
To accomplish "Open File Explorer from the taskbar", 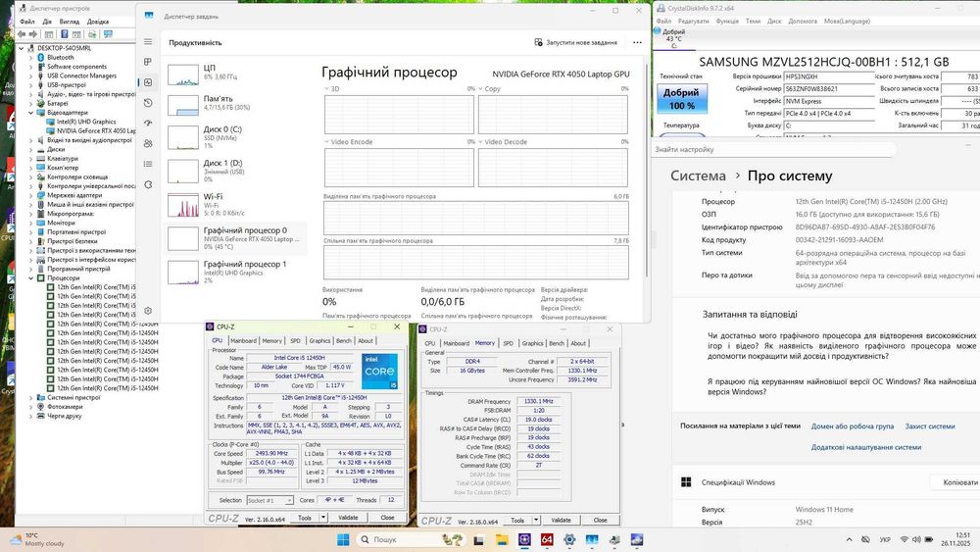I will point(501,539).
